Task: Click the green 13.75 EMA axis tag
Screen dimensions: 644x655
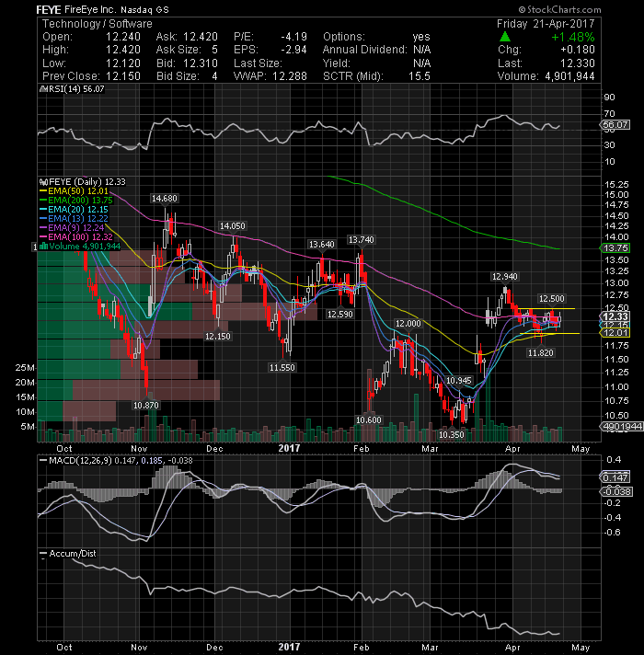Action: 615,248
